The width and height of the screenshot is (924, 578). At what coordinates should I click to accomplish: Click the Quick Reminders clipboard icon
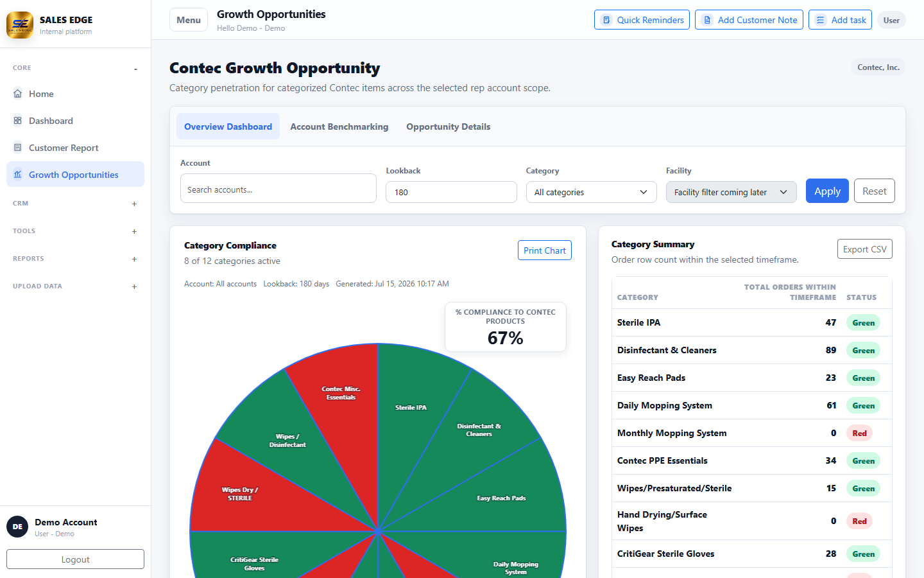click(x=606, y=20)
